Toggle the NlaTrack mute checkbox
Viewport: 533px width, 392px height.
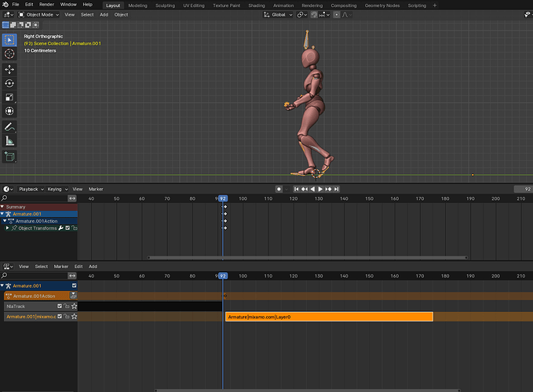(x=60, y=306)
